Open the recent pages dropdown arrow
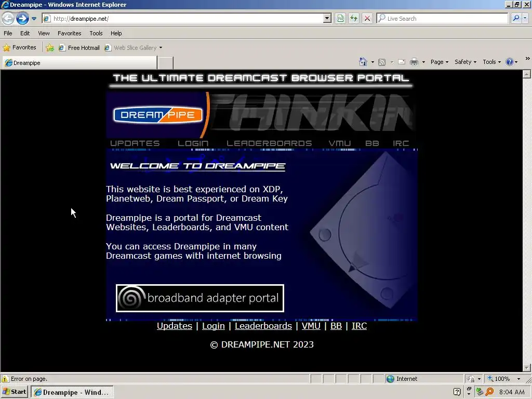 (x=34, y=19)
